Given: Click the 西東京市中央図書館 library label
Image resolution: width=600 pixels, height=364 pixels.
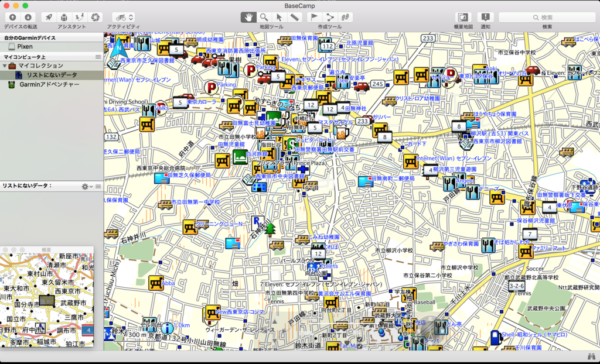Looking at the screenshot, I should click(280, 176).
